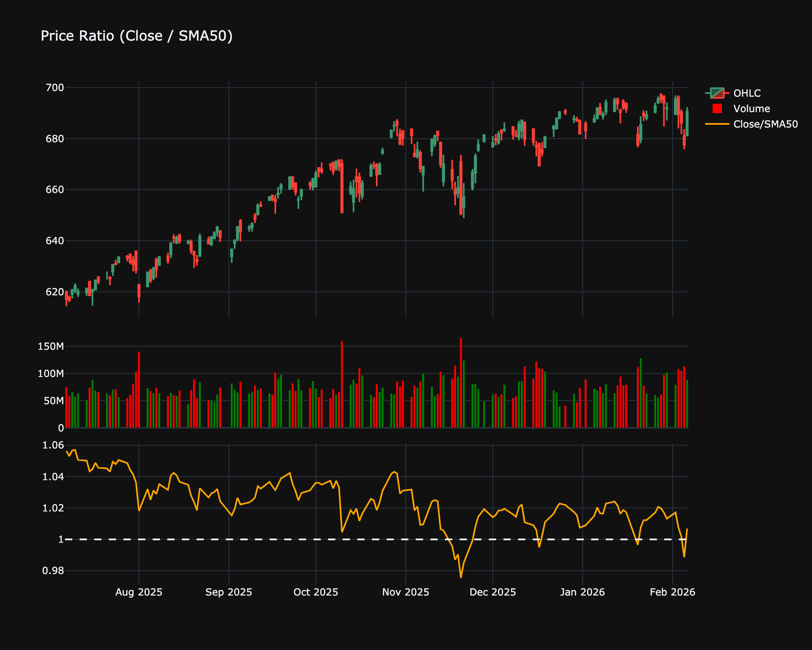Click the 0.98 ratio axis tick label

(x=53, y=571)
